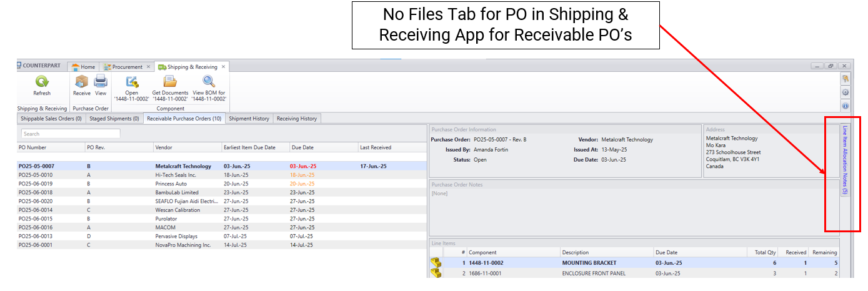Sort by the Due Date column header in PO list

pos(301,147)
